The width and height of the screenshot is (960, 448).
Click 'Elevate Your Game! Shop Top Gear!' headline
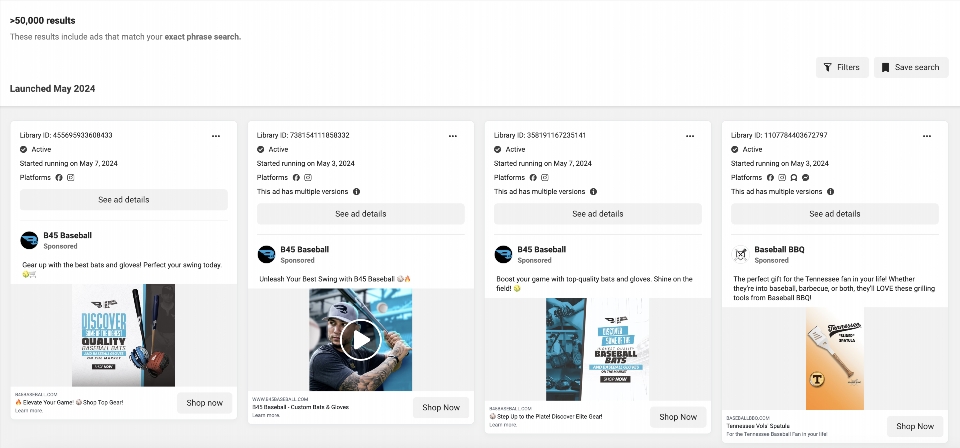coord(69,403)
